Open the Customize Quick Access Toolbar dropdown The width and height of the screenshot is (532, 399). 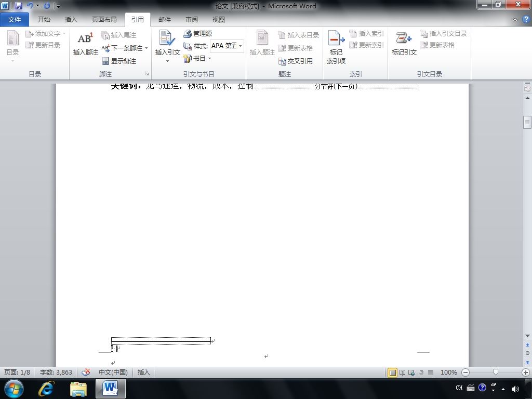coord(58,6)
